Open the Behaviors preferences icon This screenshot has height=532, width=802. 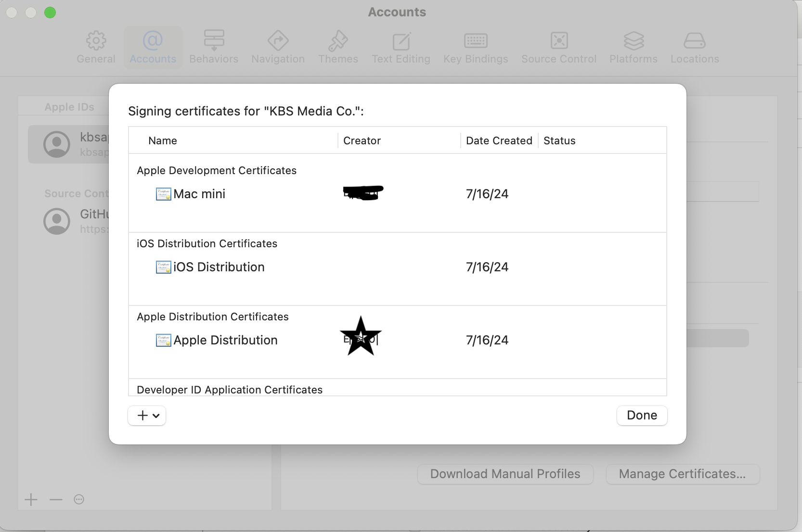214,41
